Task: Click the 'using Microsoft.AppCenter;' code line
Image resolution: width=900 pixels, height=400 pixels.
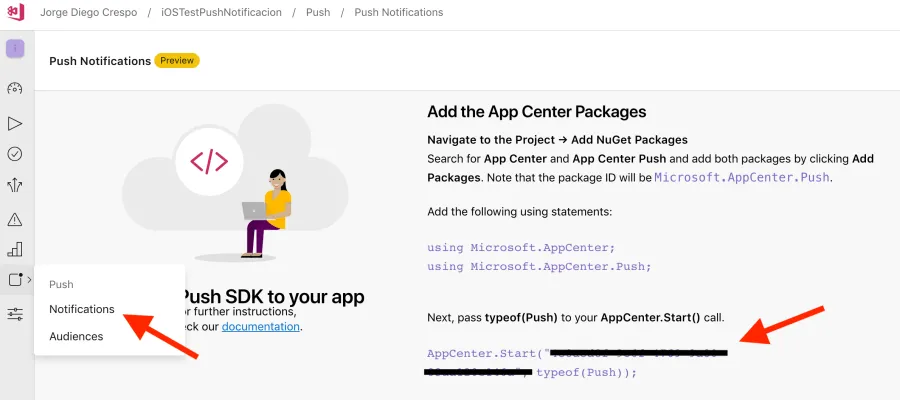Action: 521,248
